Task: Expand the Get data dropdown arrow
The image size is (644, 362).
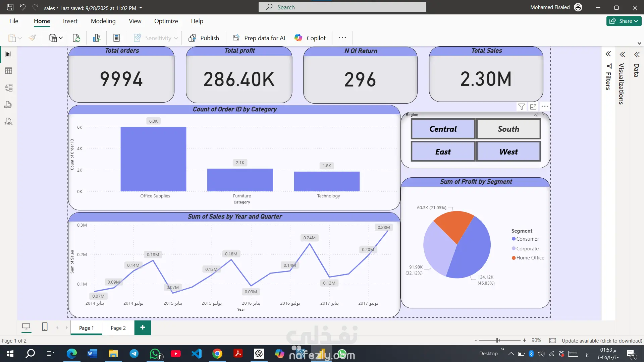Action: [61, 38]
